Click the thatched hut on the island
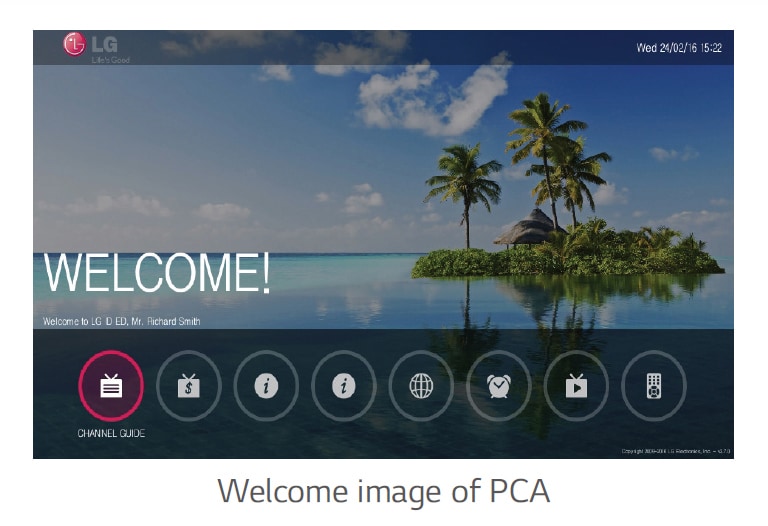The image size is (768, 526). (528, 228)
